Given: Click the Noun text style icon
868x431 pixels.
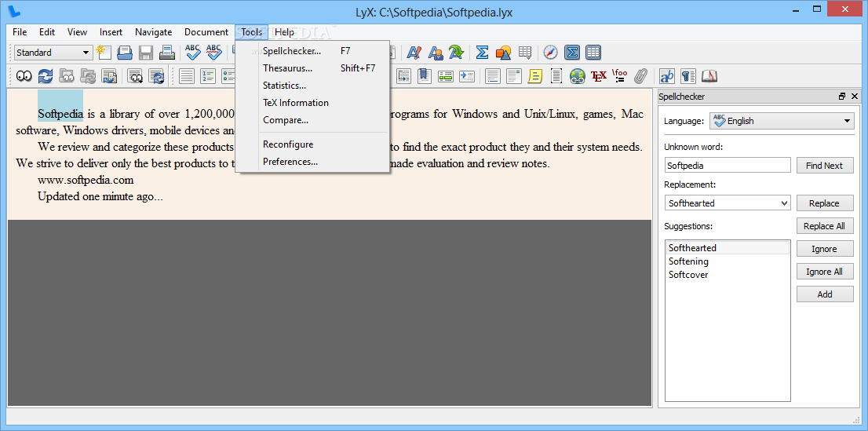Looking at the screenshot, I should (435, 53).
